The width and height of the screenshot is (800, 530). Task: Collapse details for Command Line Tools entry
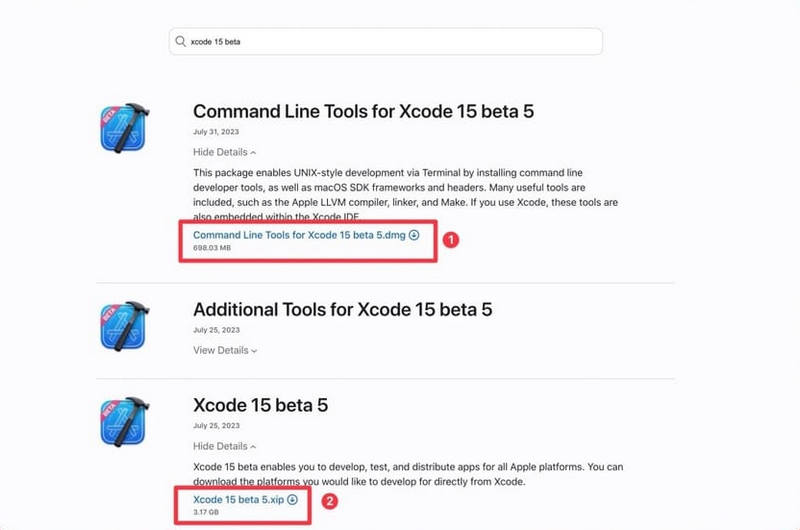(x=224, y=152)
